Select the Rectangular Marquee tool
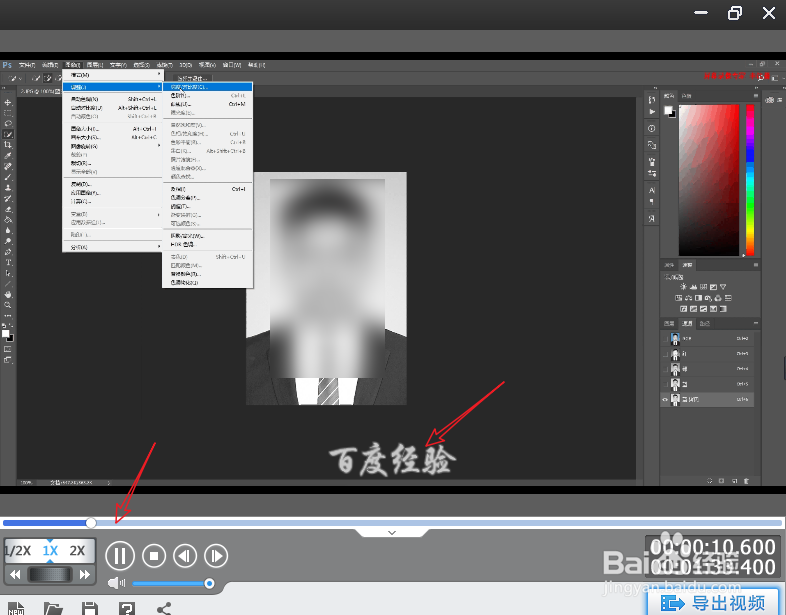This screenshot has height=615, width=786. (x=8, y=113)
